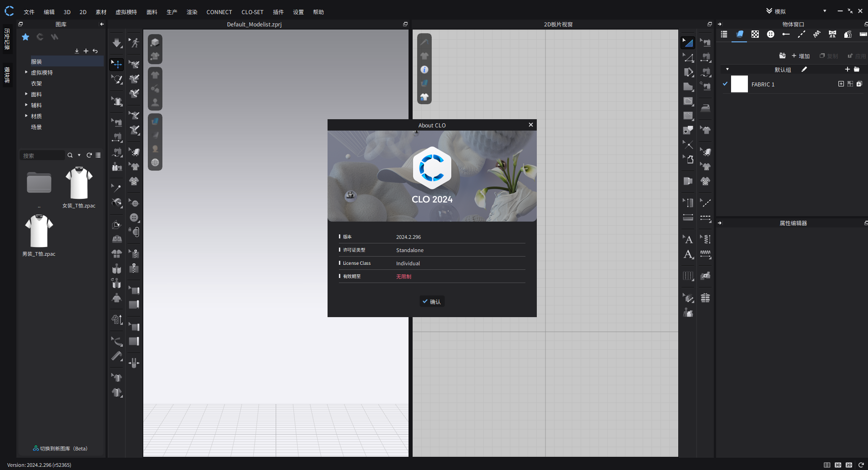Click the info icon in 2D window
The width and height of the screenshot is (868, 470).
tap(424, 70)
